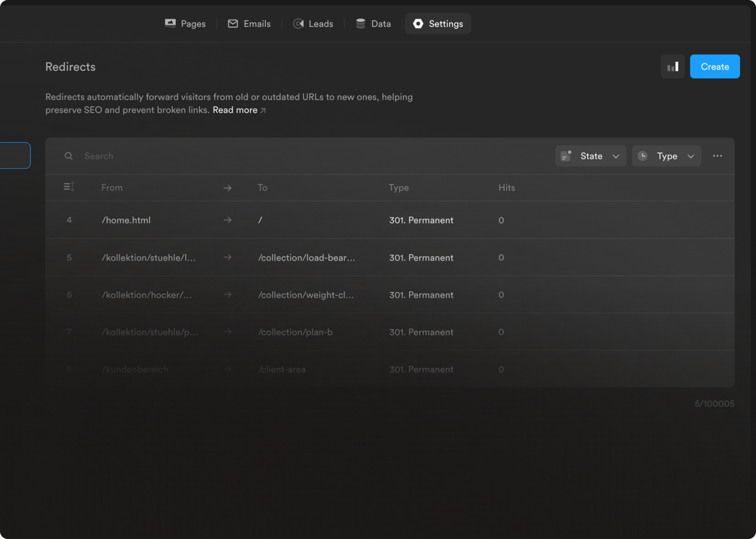Click the 5/100005 redirect count
This screenshot has width=756, height=539.
point(715,404)
